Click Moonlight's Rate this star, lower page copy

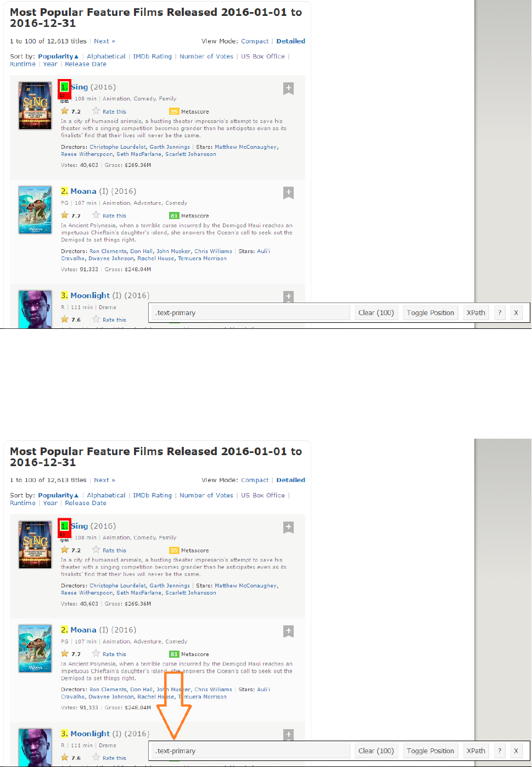coord(96,757)
